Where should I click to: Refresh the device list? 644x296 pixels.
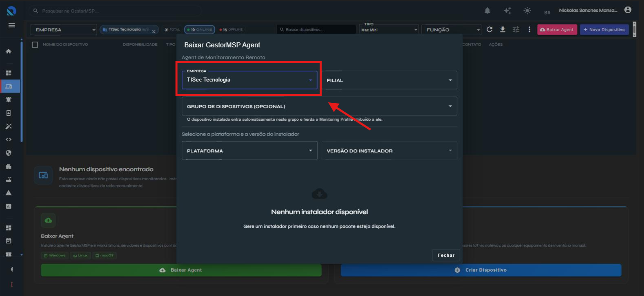(490, 29)
